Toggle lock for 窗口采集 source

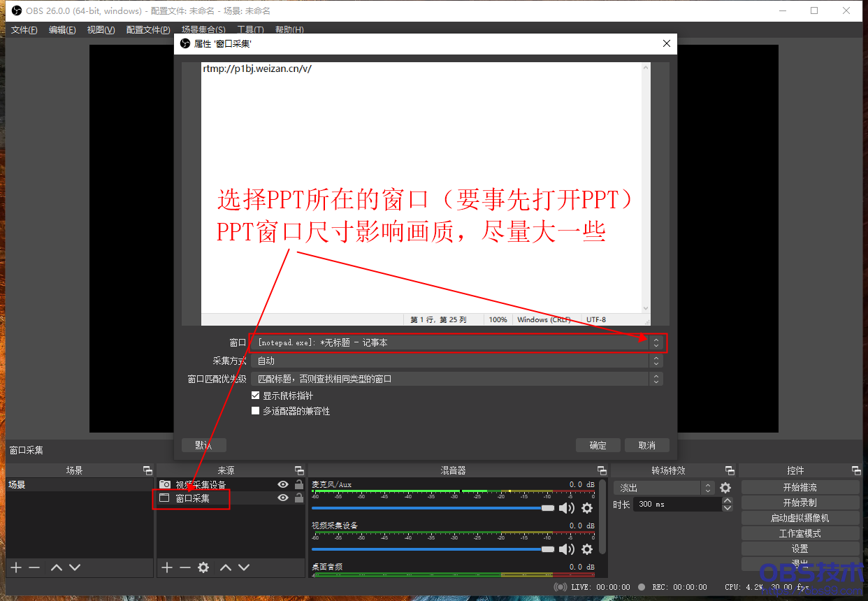[299, 498]
